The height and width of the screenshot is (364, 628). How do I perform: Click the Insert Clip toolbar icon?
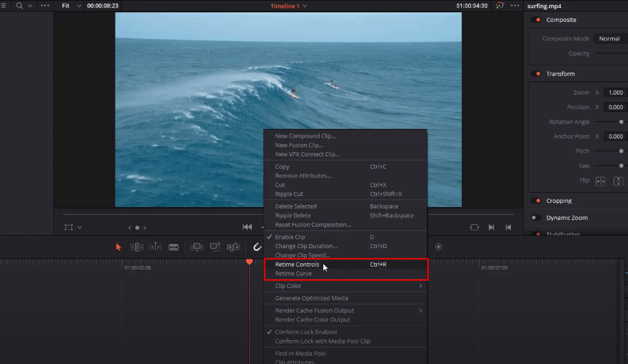(197, 247)
